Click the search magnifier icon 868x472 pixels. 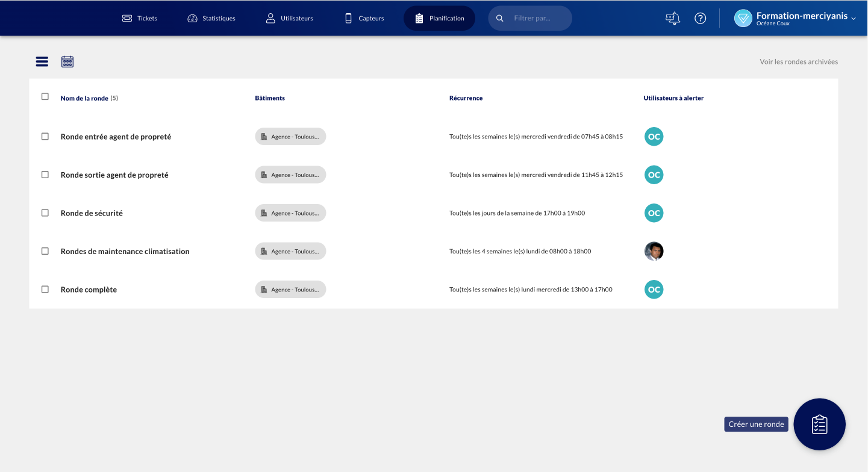point(499,18)
